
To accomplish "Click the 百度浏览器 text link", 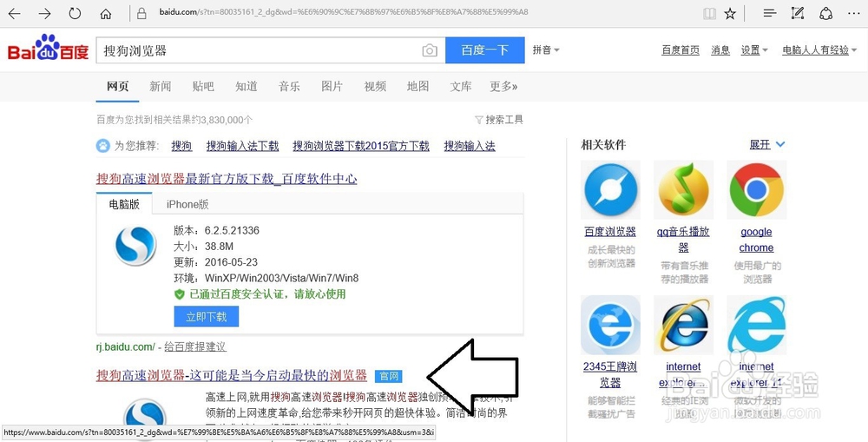I will (610, 232).
